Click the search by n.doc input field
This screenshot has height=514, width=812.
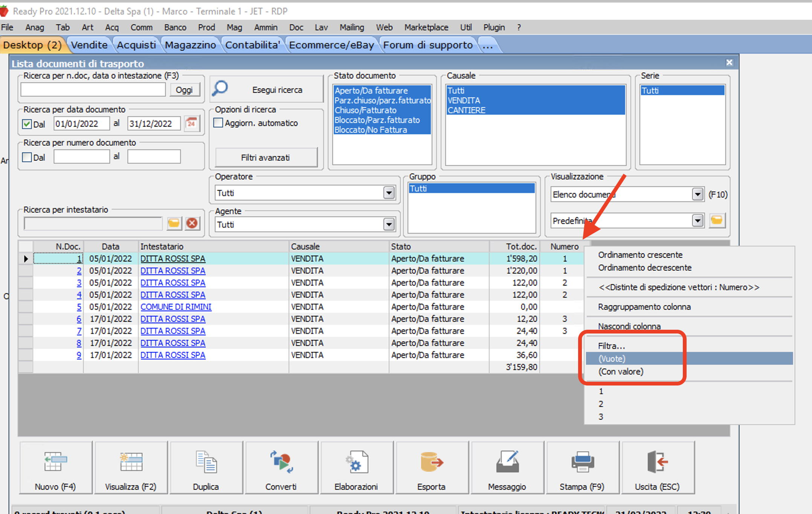[93, 90]
